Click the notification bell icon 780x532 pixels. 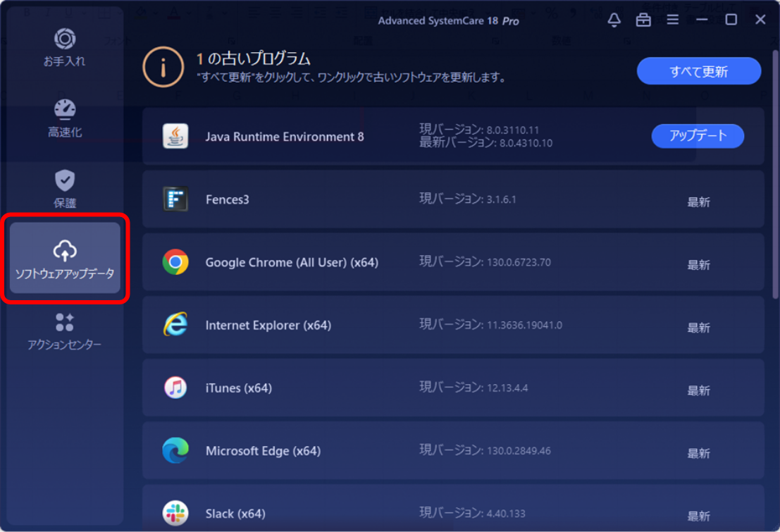click(x=614, y=20)
